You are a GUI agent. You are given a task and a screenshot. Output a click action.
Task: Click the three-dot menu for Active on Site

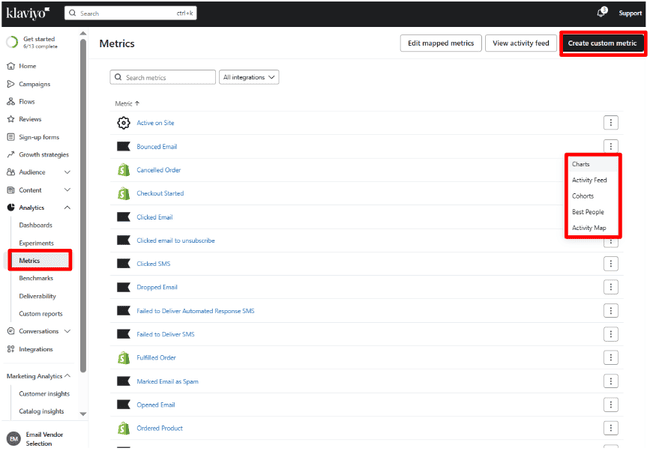(x=611, y=122)
